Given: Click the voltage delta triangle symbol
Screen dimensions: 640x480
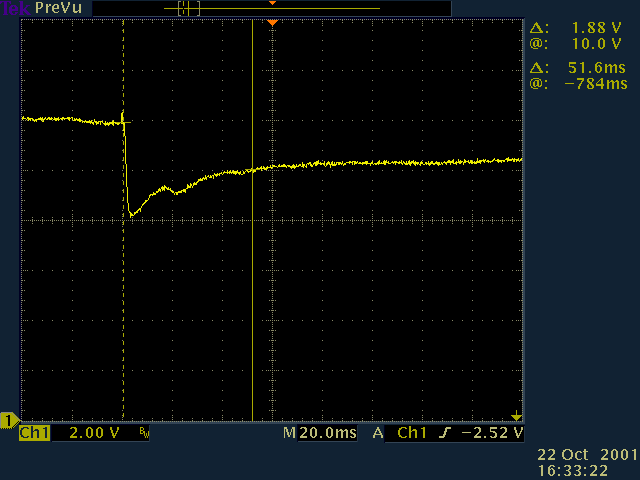Looking at the screenshot, I should tap(537, 29).
